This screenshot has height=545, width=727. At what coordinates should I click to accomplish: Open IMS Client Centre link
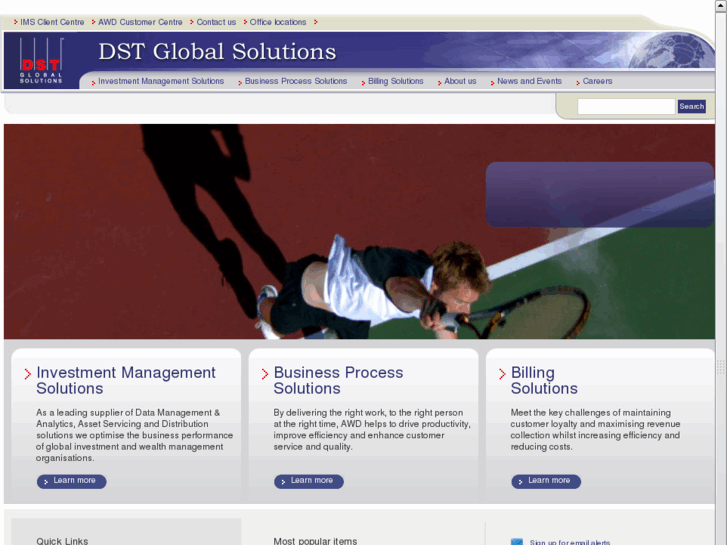52,22
